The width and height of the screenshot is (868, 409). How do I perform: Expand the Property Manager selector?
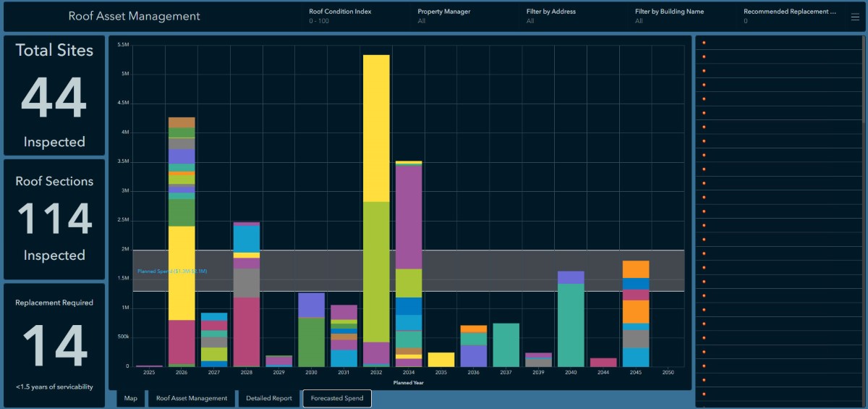pos(464,16)
